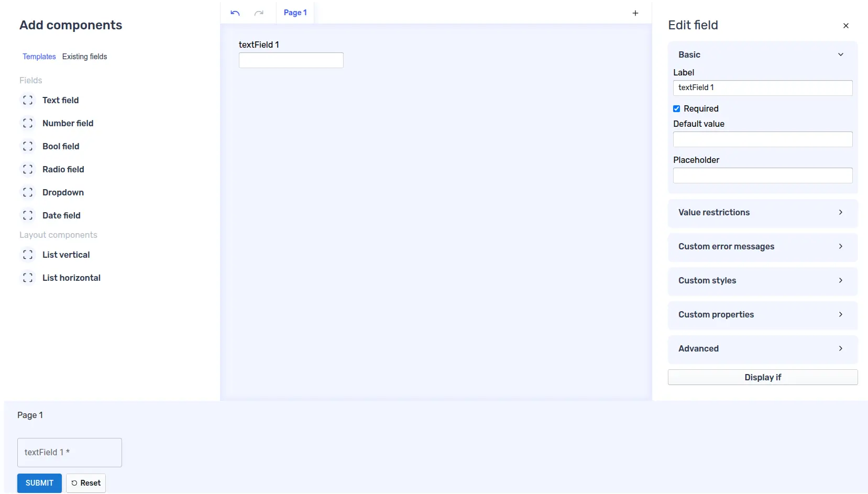Click the redo arrow icon

259,13
